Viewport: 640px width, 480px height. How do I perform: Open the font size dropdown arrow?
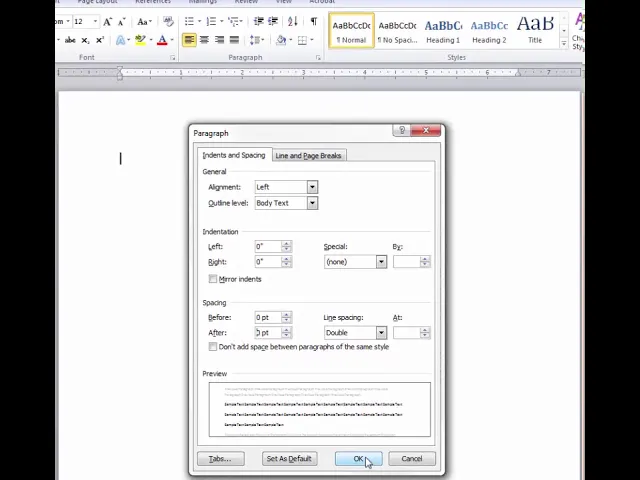pos(95,21)
